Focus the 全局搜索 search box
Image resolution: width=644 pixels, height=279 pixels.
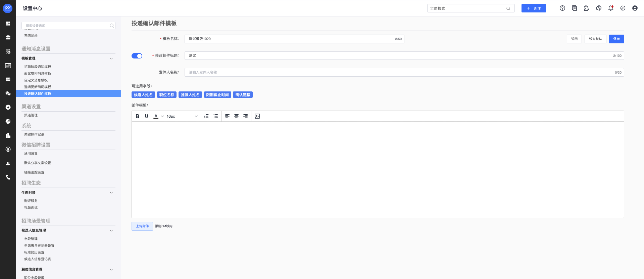[x=471, y=8]
